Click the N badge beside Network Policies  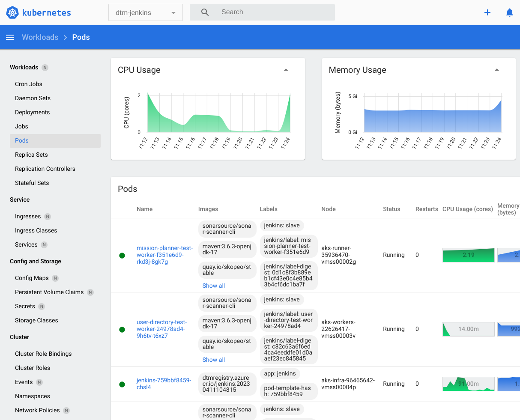coord(66,411)
